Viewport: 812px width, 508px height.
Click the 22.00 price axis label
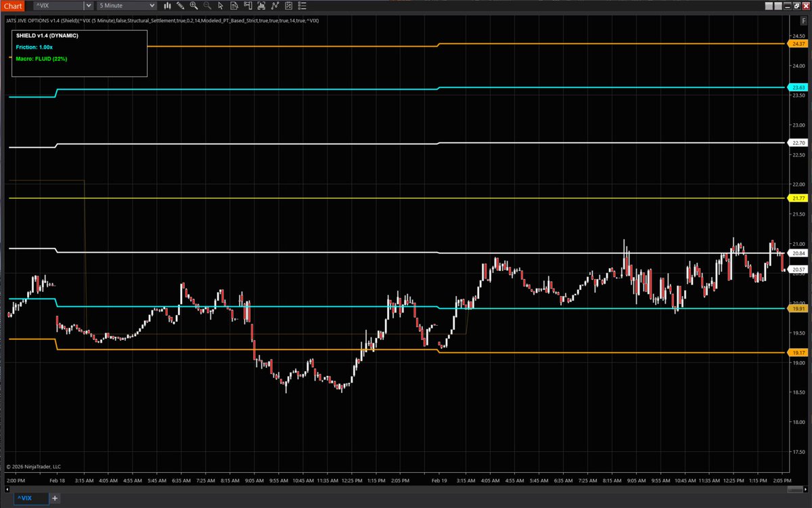coord(798,184)
